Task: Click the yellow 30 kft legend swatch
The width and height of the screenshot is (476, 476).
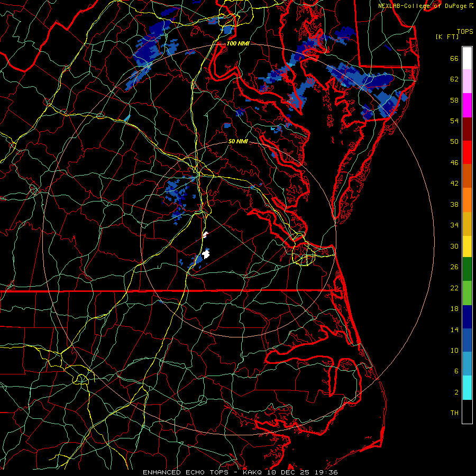Action: coord(467,246)
